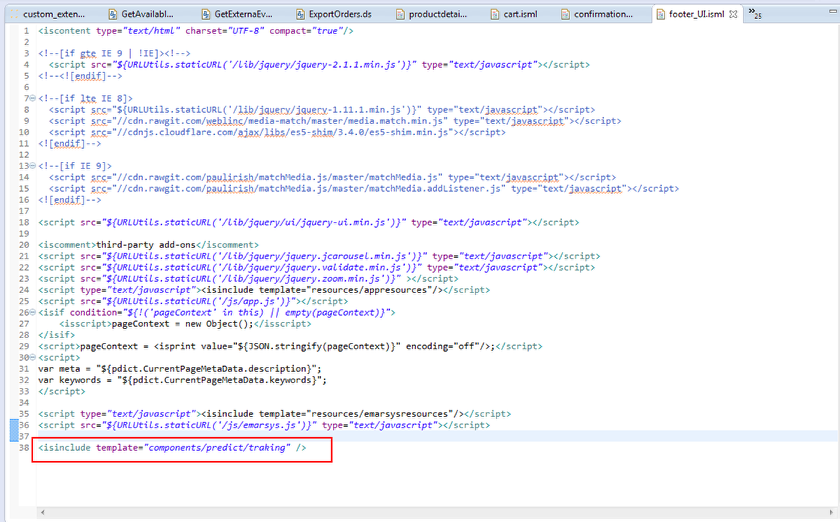840x522 pixels.
Task: Click the JSON.stringify(pageContext) isprint line
Action: click(x=290, y=346)
